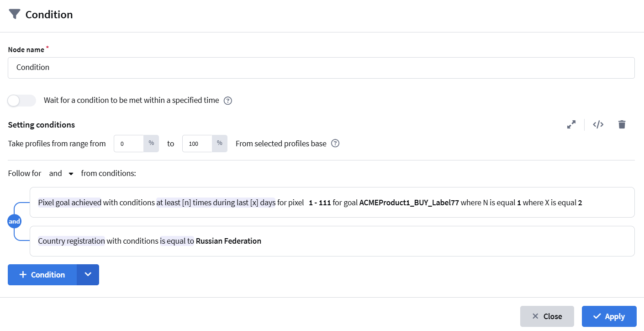Click the Apply button
Screen dimensions: 644x331
pos(609,316)
